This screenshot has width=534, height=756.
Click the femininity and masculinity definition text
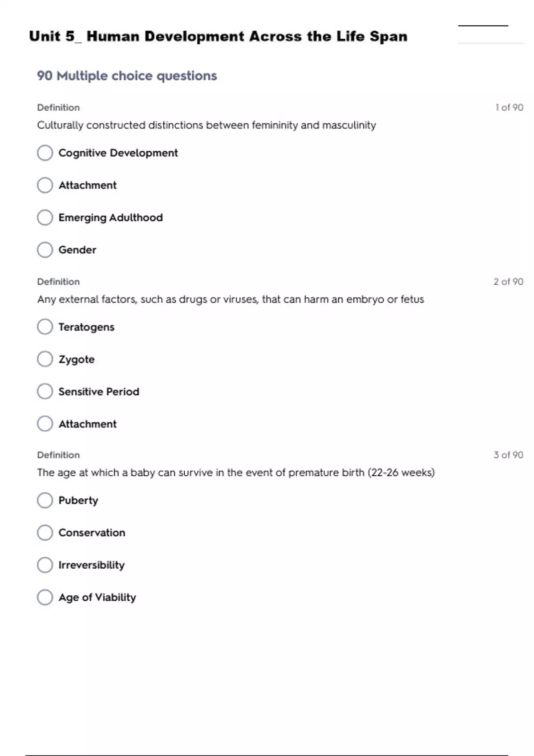point(206,125)
